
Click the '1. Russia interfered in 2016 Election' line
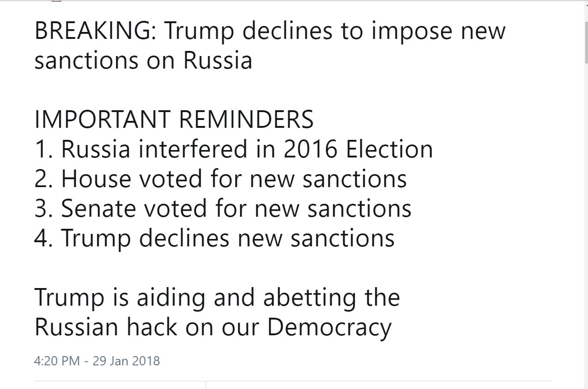(x=234, y=150)
